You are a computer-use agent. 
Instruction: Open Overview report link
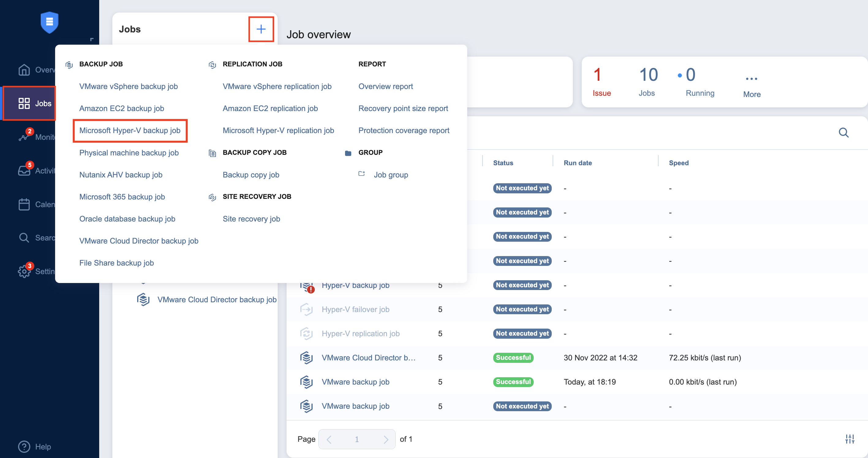(385, 86)
